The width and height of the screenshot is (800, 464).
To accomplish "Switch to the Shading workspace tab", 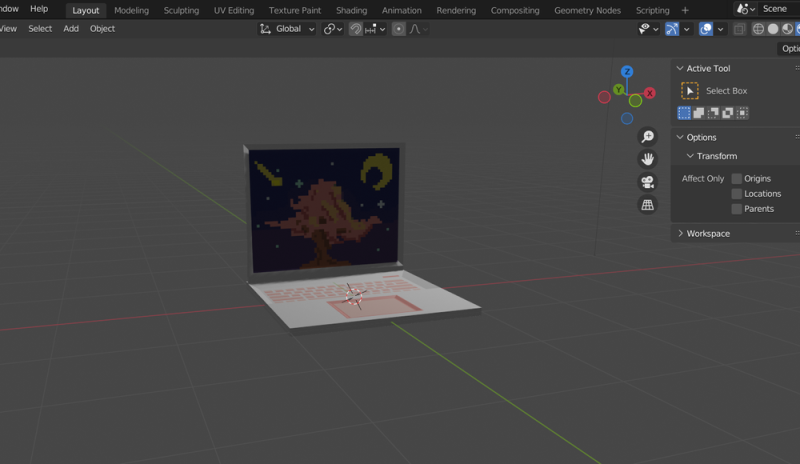I will click(351, 10).
